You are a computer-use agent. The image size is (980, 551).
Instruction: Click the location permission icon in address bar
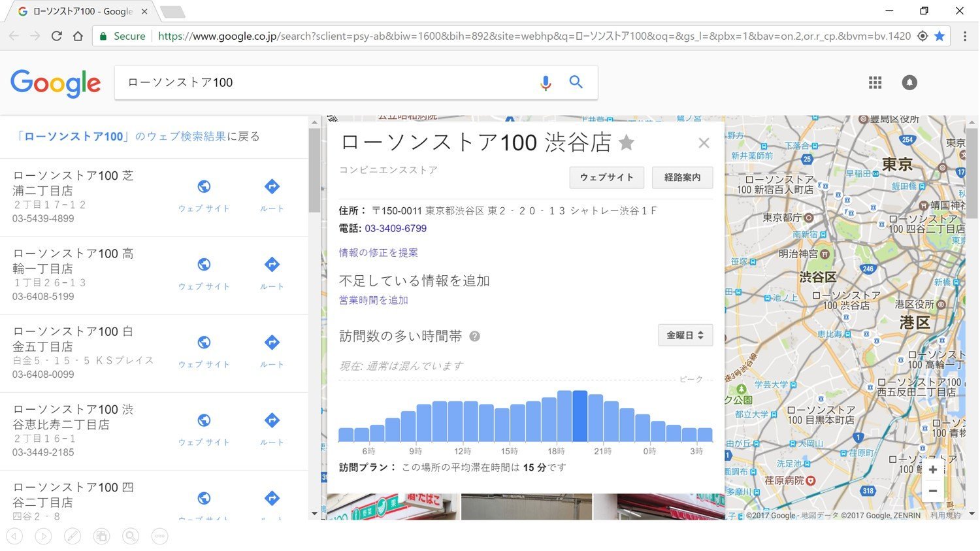click(923, 36)
